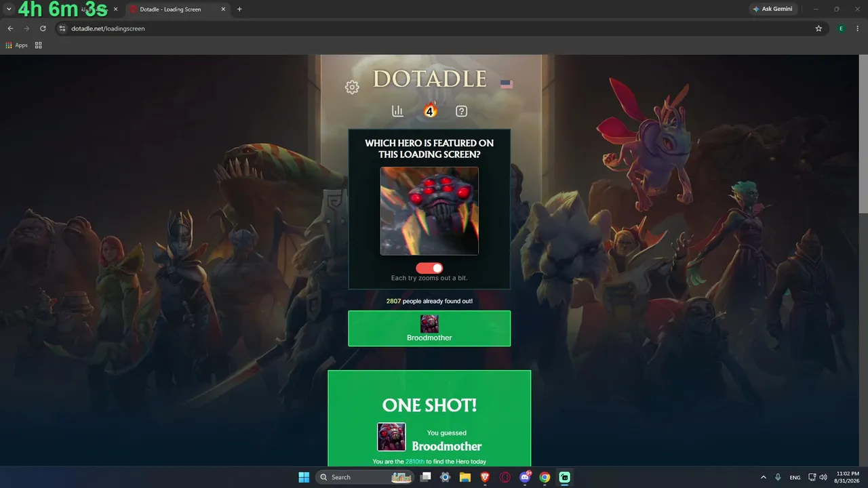Launch Opera browser from taskbar

(x=505, y=477)
